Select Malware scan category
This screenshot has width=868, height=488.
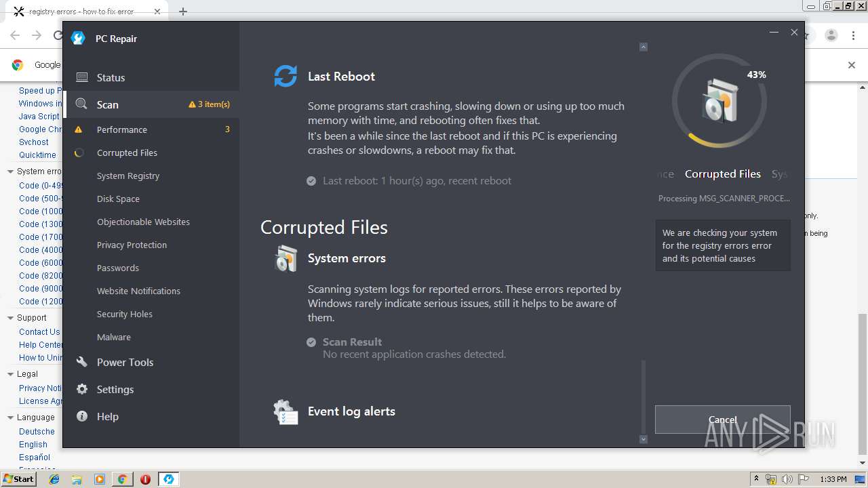point(151,337)
